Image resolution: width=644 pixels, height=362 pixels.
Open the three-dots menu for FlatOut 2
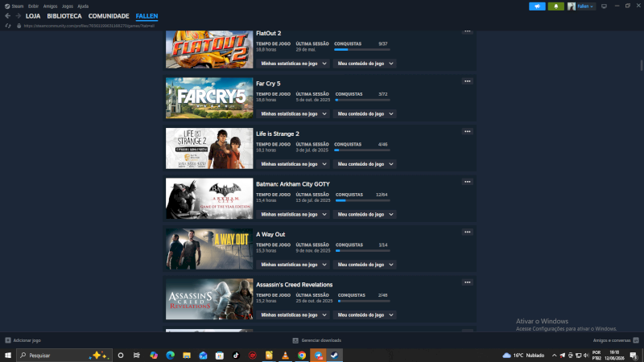[x=468, y=31]
